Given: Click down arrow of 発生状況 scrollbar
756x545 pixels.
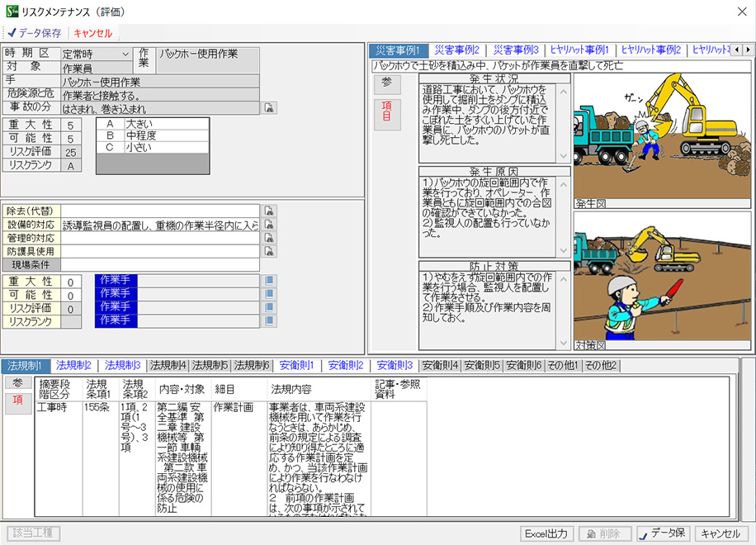Looking at the screenshot, I should [x=563, y=156].
